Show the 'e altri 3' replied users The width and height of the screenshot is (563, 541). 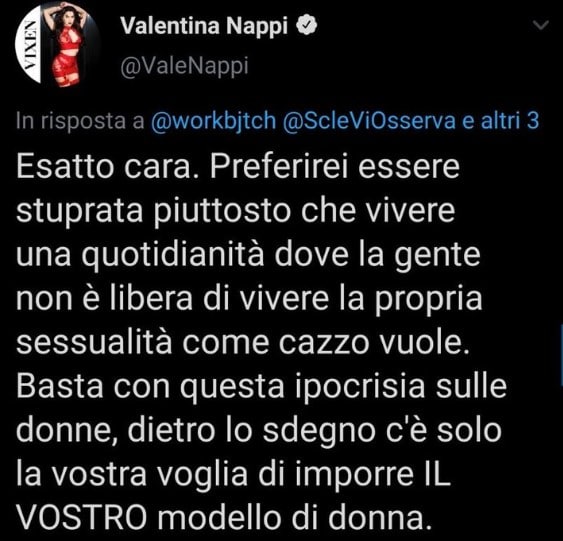tap(501, 121)
